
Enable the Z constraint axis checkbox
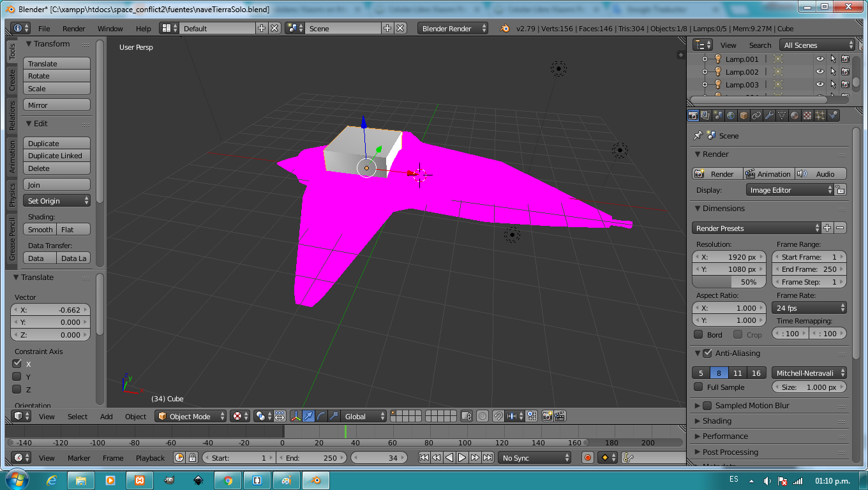click(17, 389)
